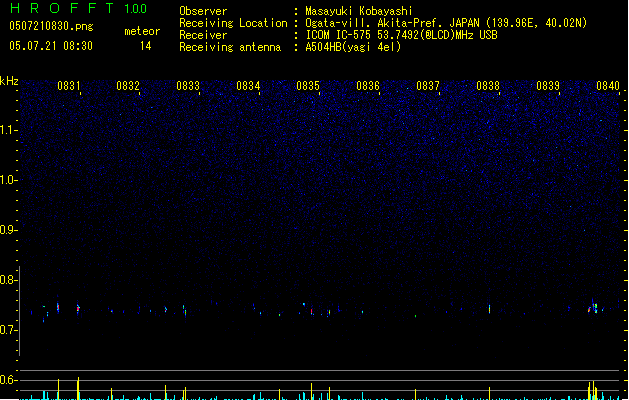Click the HROFFT 1.0.0 title text
Image resolution: width=629 pixels, height=400 pixels.
(x=79, y=8)
